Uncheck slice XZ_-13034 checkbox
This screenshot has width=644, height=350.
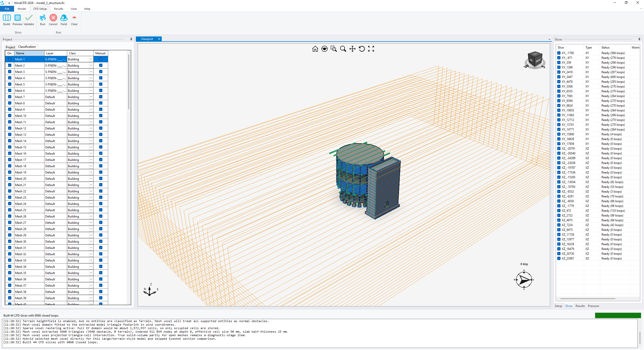click(x=559, y=182)
